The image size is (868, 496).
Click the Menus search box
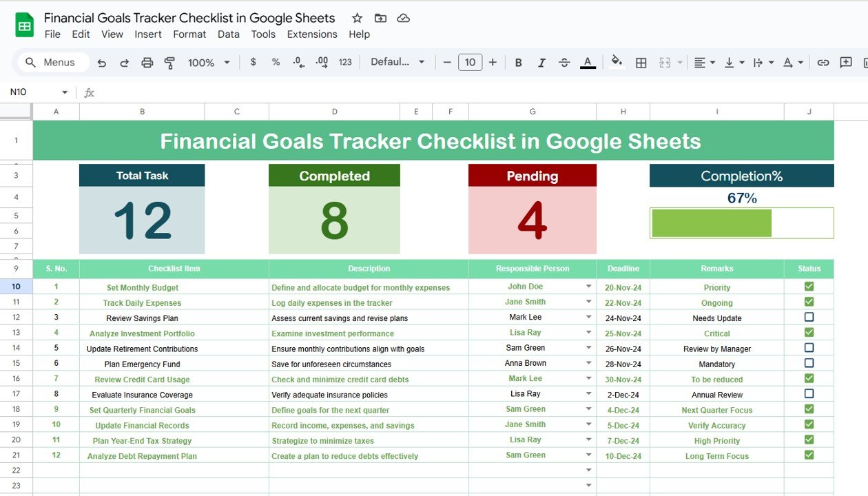[54, 63]
